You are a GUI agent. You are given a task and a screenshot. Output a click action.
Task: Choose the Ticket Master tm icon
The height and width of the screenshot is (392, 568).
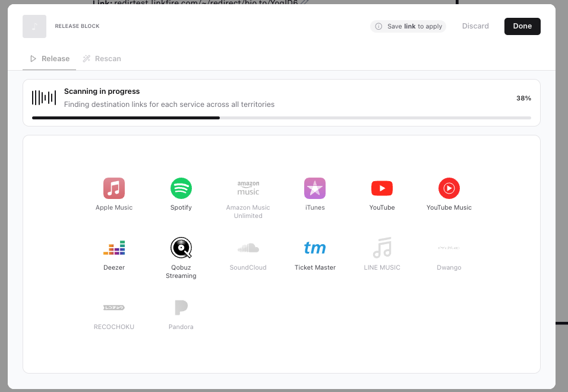(315, 248)
